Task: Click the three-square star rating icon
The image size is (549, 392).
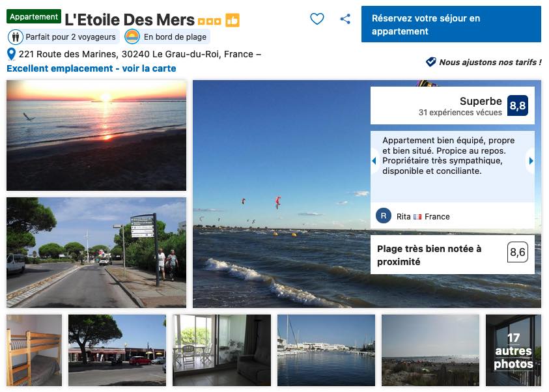Action: pyautogui.click(x=210, y=21)
